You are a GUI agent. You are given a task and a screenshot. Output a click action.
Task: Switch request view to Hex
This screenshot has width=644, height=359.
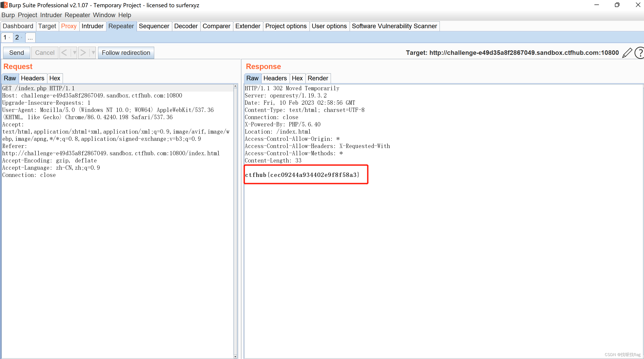click(x=55, y=78)
